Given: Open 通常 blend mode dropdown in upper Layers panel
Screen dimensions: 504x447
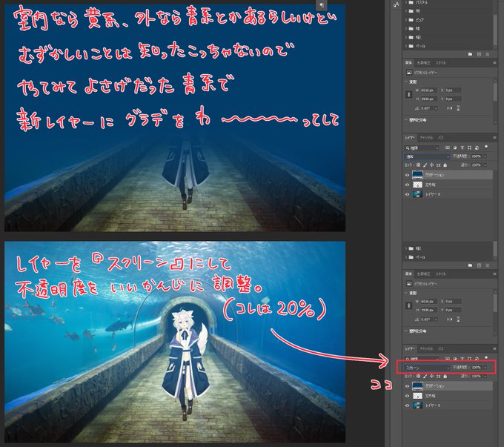Looking at the screenshot, I should click(x=427, y=156).
